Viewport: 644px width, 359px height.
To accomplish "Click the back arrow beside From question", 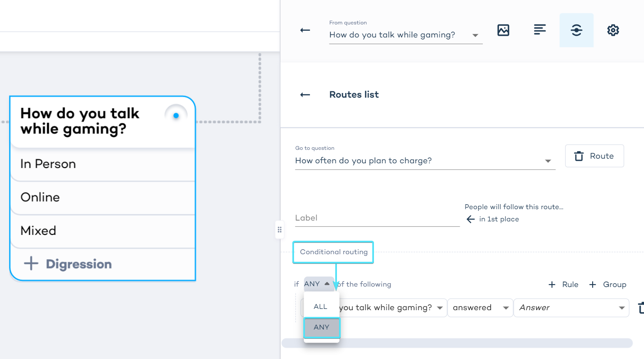I will click(305, 30).
